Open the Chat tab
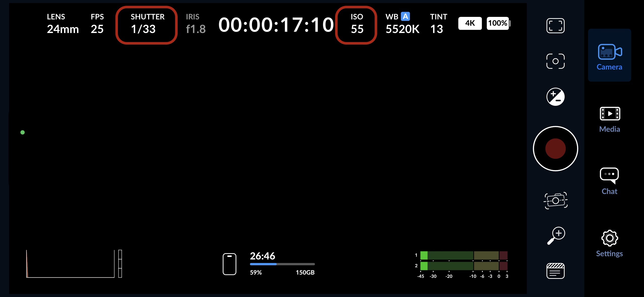 609,181
